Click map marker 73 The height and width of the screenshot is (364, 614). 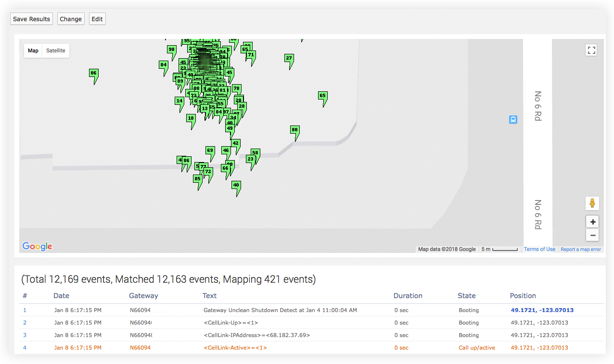tap(193, 95)
